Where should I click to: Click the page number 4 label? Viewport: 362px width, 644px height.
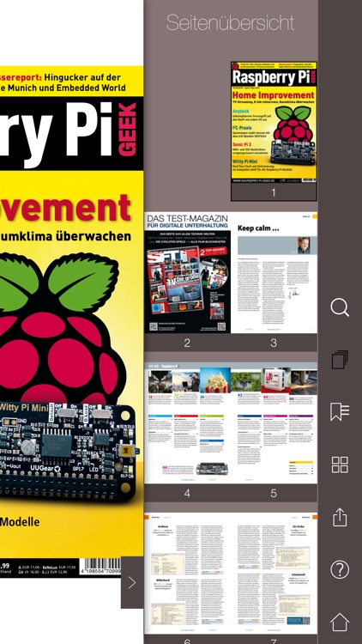pyautogui.click(x=187, y=493)
